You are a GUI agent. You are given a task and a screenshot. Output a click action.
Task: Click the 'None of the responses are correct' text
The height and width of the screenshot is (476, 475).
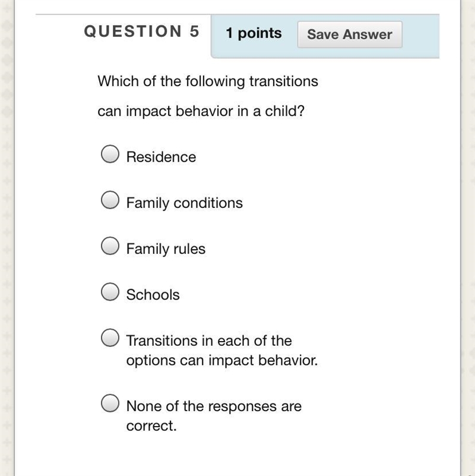click(214, 415)
